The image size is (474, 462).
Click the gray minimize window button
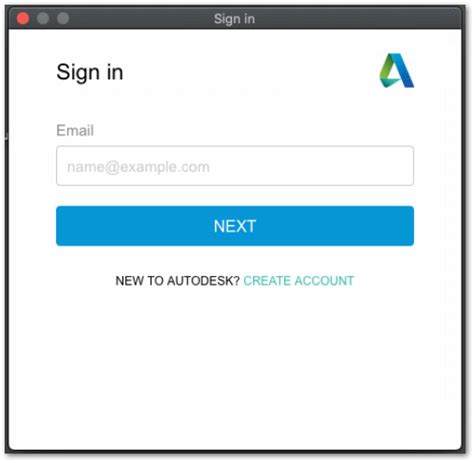tap(43, 18)
